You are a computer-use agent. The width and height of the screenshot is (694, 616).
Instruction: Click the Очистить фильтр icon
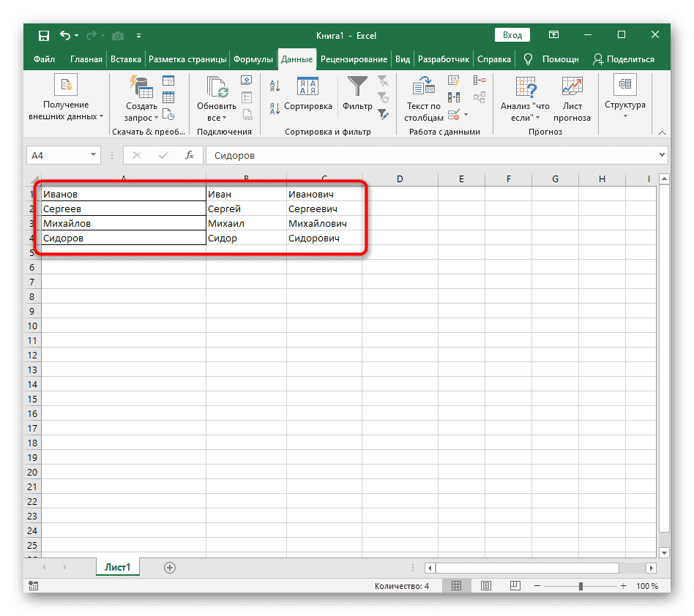[384, 82]
